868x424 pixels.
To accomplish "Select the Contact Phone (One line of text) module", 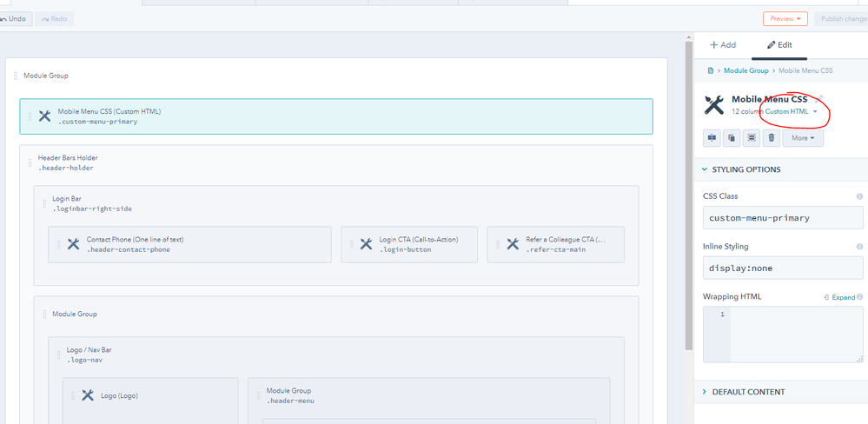I will click(x=190, y=244).
